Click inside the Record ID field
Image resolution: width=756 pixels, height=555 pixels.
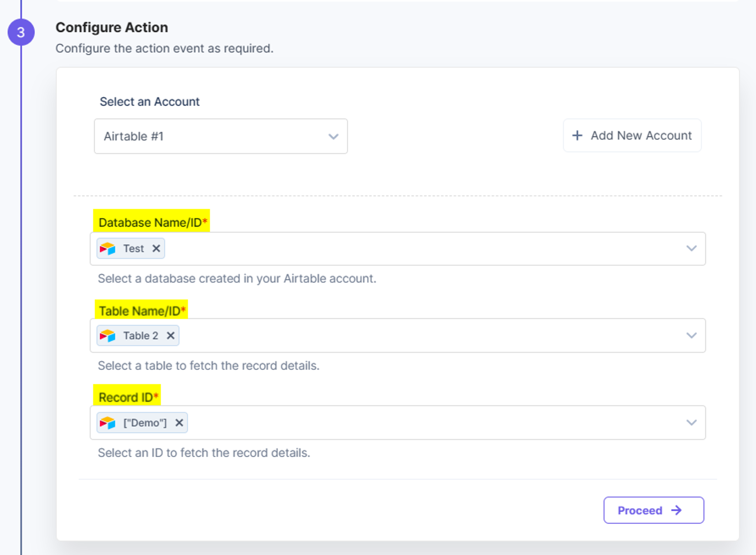[397, 422]
